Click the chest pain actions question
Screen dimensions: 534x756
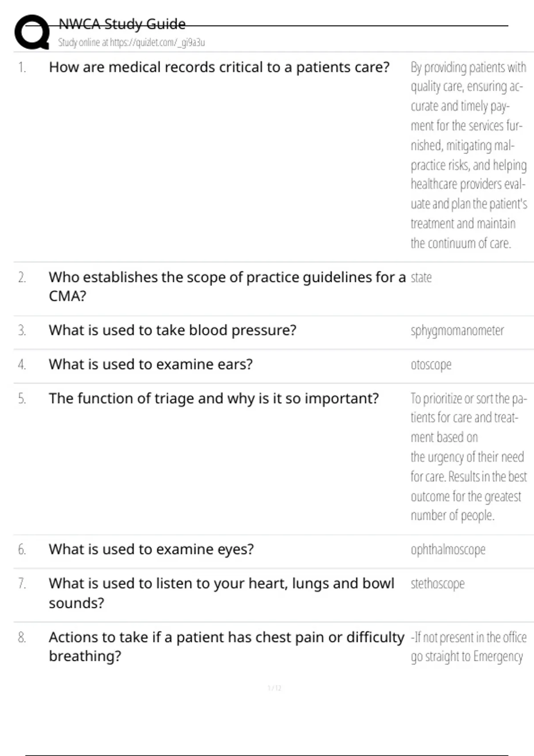[227, 647]
